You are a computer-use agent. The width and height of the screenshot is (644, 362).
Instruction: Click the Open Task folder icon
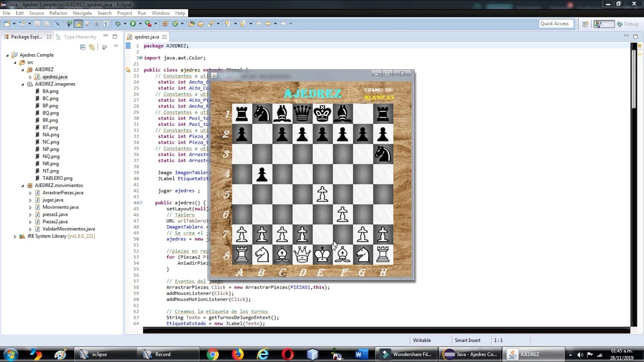pyautogui.click(x=201, y=24)
